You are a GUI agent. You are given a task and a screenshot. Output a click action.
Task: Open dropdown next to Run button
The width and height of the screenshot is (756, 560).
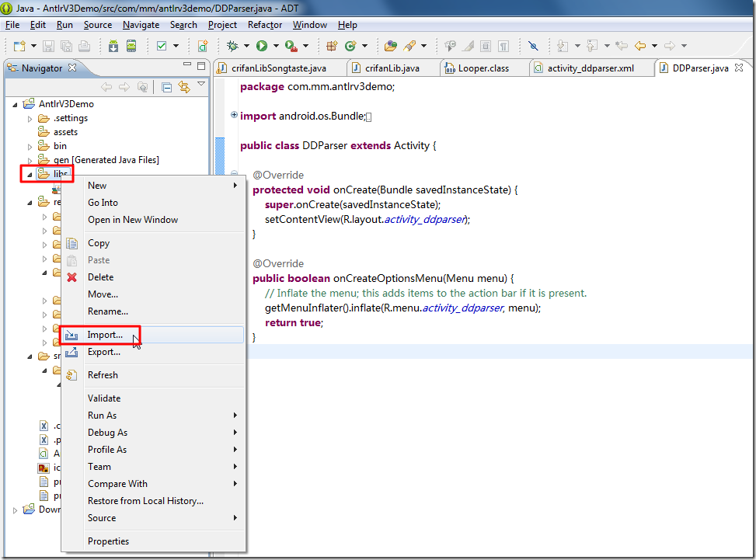click(x=275, y=46)
